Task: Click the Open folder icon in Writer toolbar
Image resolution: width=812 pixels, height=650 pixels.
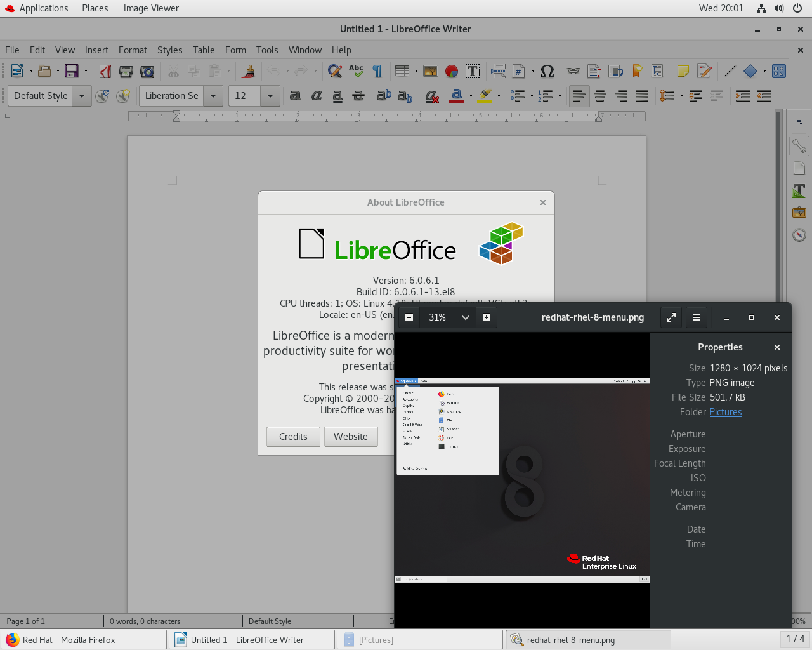Action: pyautogui.click(x=44, y=71)
